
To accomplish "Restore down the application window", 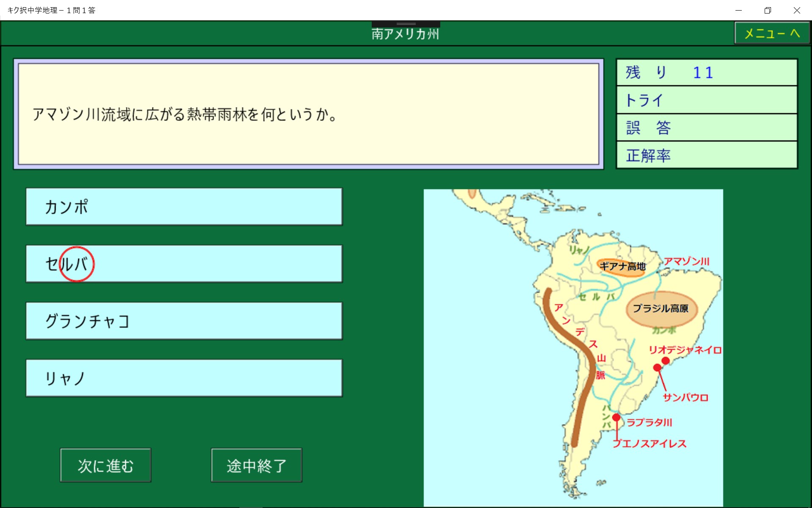I will pyautogui.click(x=768, y=10).
